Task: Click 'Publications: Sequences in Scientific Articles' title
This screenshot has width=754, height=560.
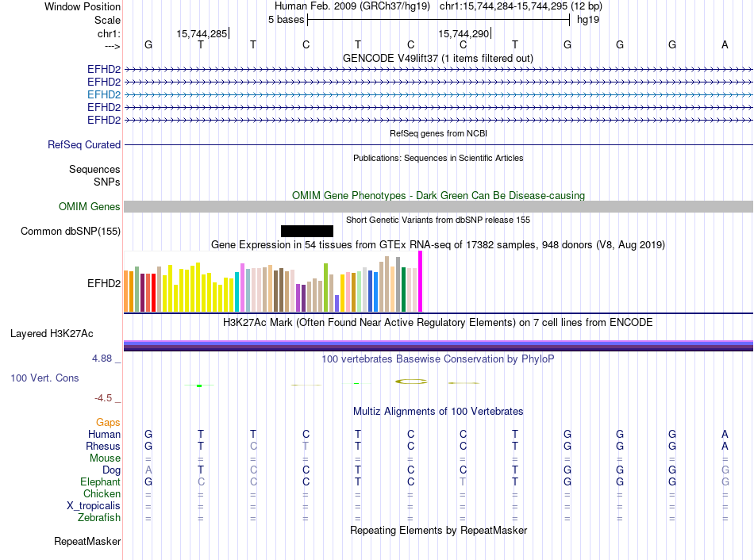Action: [438, 158]
